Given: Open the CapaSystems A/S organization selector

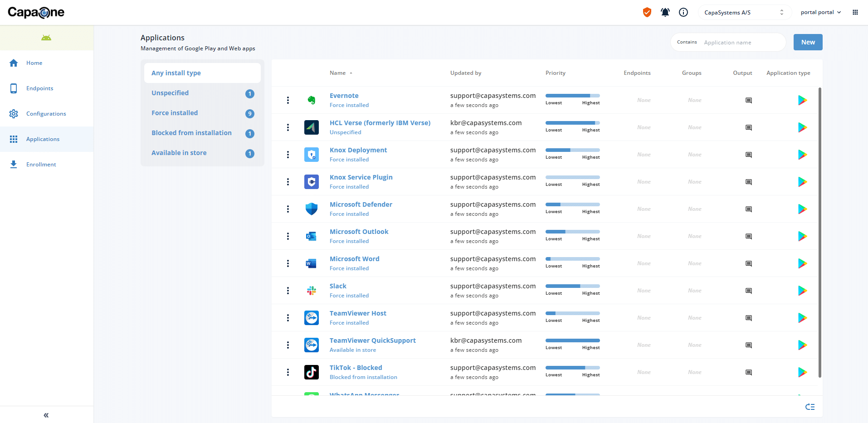Looking at the screenshot, I should [x=745, y=12].
